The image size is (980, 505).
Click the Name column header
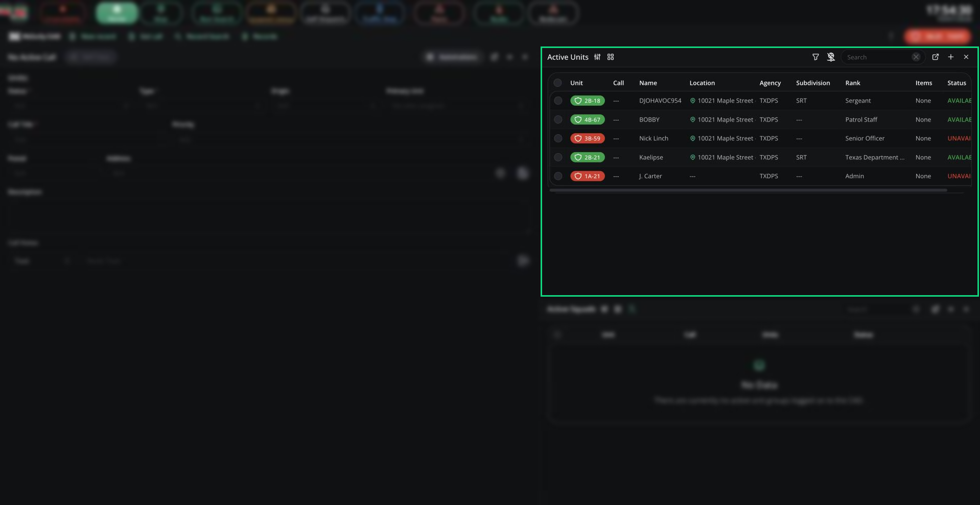coord(648,83)
